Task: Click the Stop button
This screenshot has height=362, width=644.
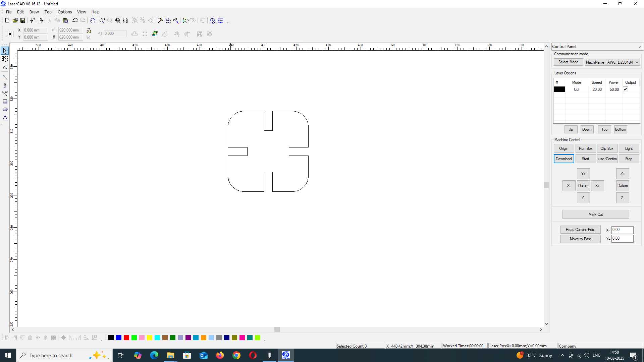Action: pyautogui.click(x=629, y=159)
